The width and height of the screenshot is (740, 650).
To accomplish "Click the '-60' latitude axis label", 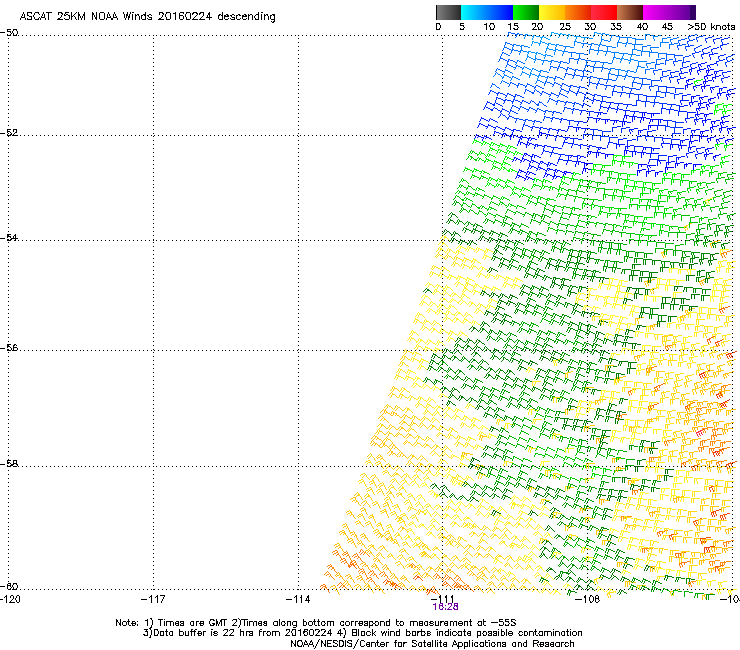I will (9, 586).
